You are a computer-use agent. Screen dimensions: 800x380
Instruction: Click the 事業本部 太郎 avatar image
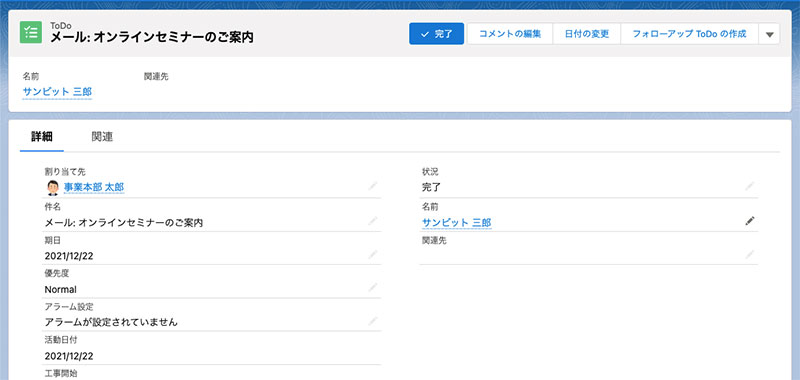point(53,188)
